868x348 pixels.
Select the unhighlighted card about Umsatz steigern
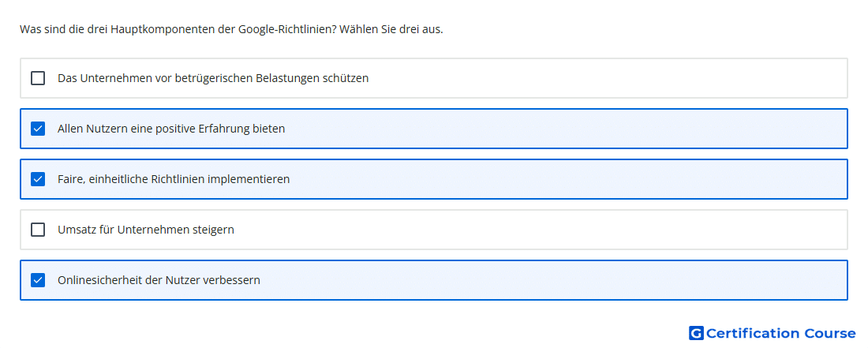[x=434, y=230]
